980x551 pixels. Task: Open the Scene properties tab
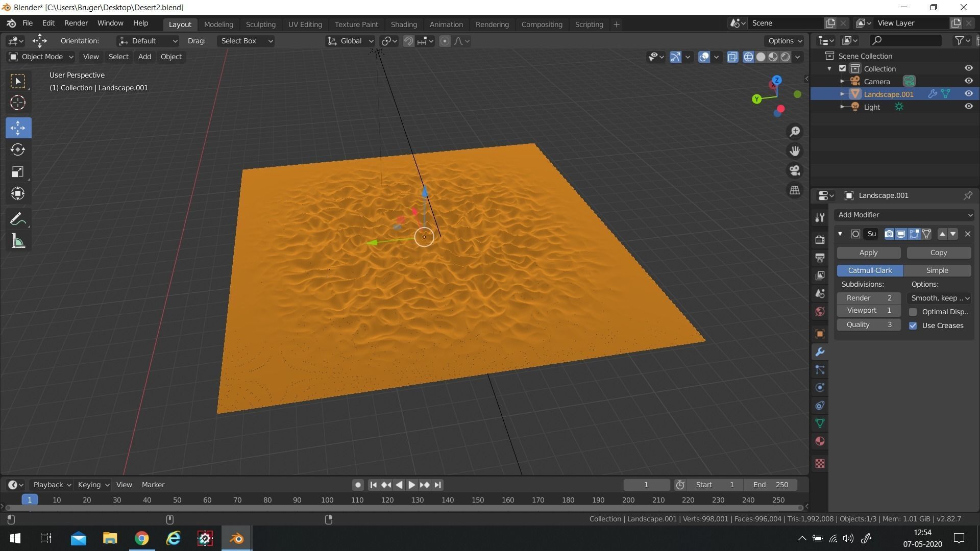pyautogui.click(x=820, y=293)
